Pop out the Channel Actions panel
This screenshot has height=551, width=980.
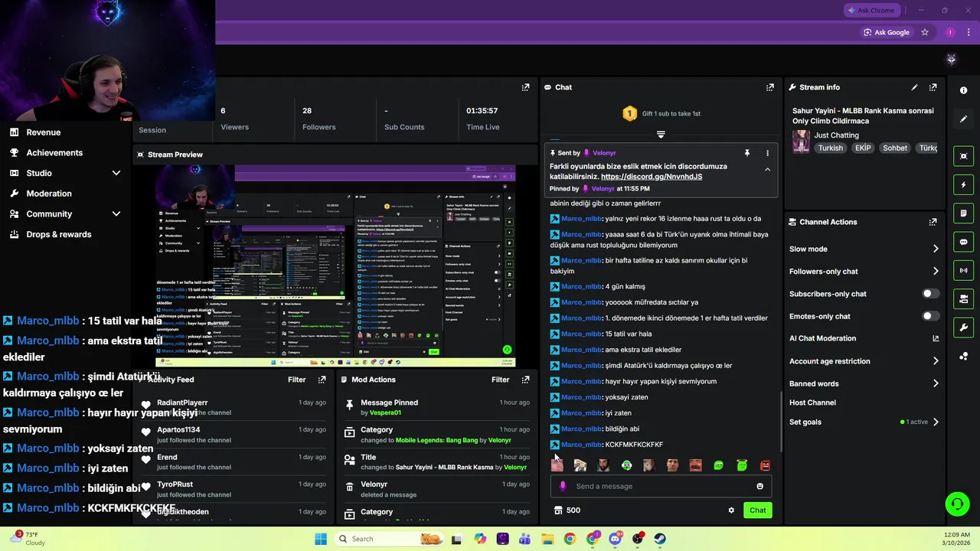[x=933, y=222]
